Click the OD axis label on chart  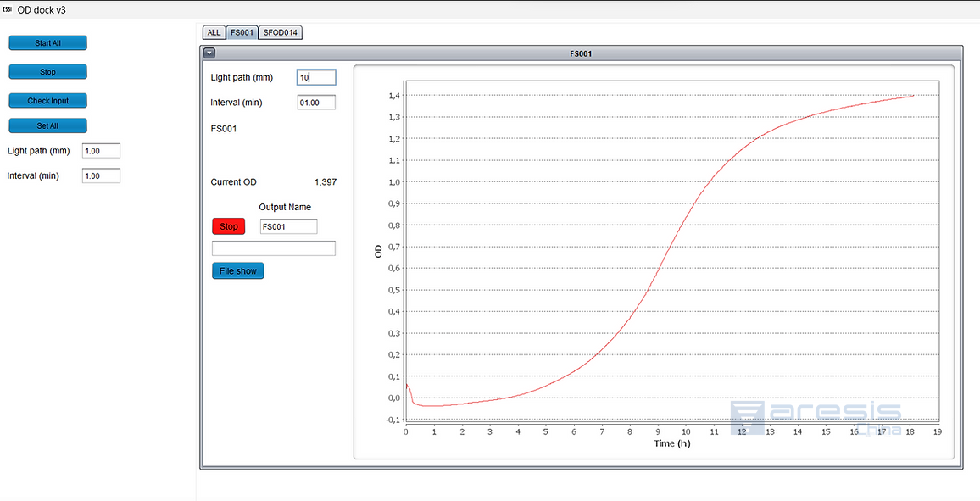coord(377,251)
